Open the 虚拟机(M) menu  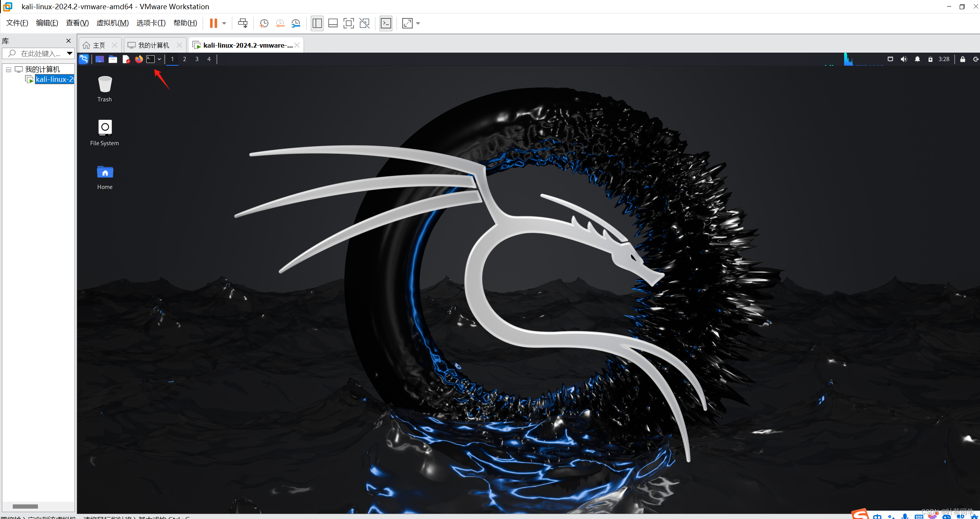(112, 23)
